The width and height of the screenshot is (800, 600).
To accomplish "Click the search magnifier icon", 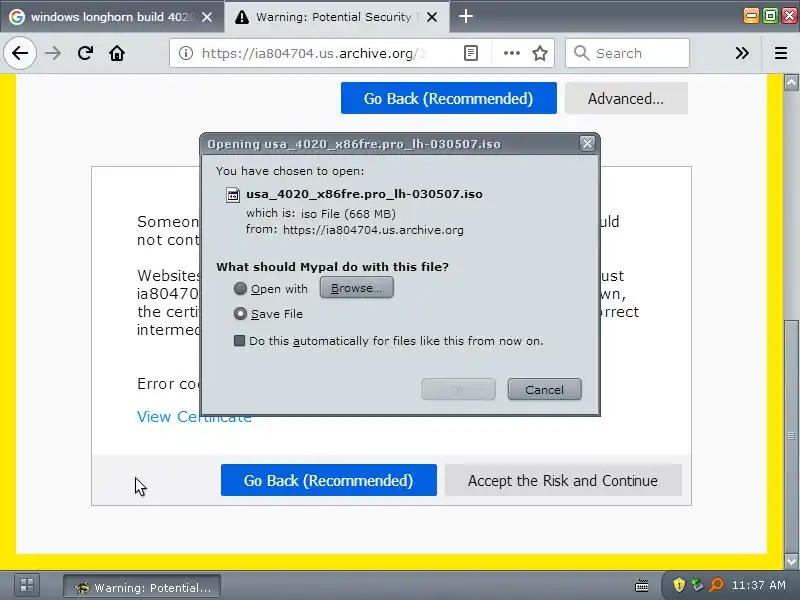I will pos(581,53).
